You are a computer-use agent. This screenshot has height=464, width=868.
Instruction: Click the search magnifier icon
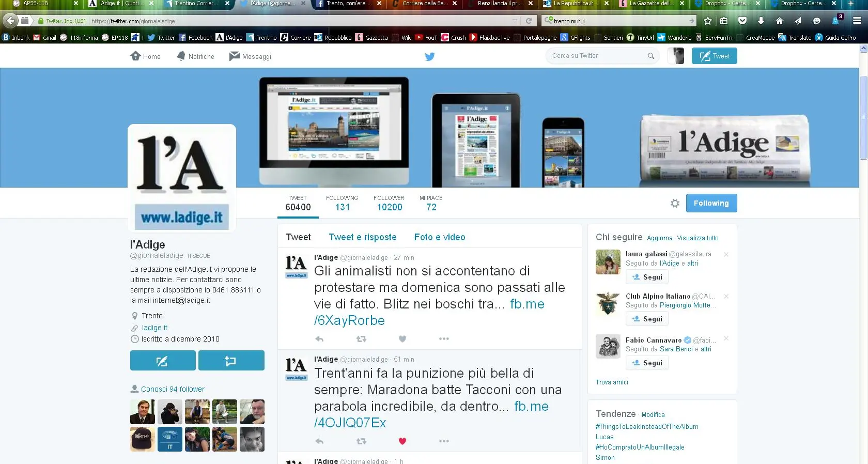click(x=650, y=56)
